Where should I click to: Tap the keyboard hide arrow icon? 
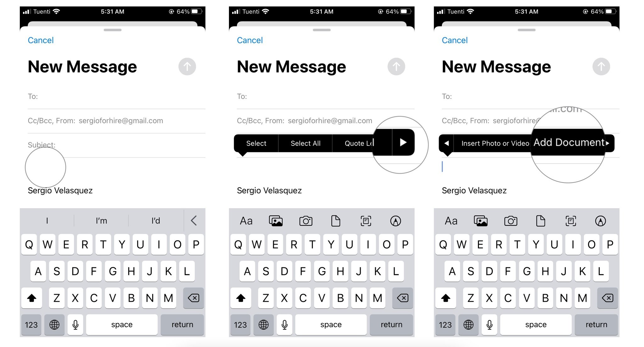point(194,220)
